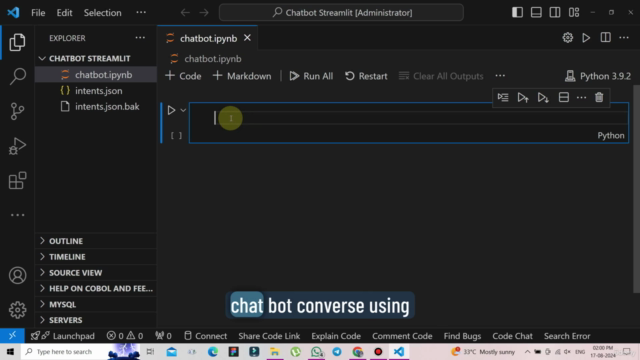This screenshot has width=640, height=360.
Task: Restart the notebook kernel
Action: (x=366, y=76)
